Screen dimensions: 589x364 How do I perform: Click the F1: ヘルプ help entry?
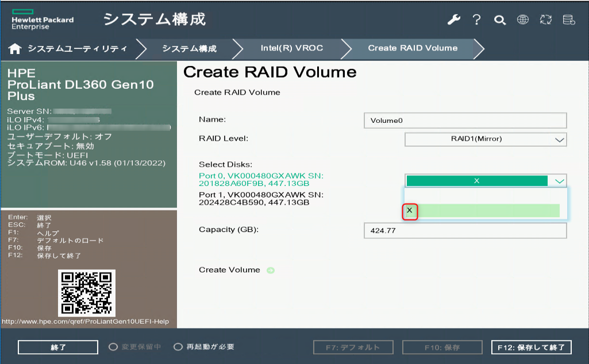pyautogui.click(x=33, y=233)
